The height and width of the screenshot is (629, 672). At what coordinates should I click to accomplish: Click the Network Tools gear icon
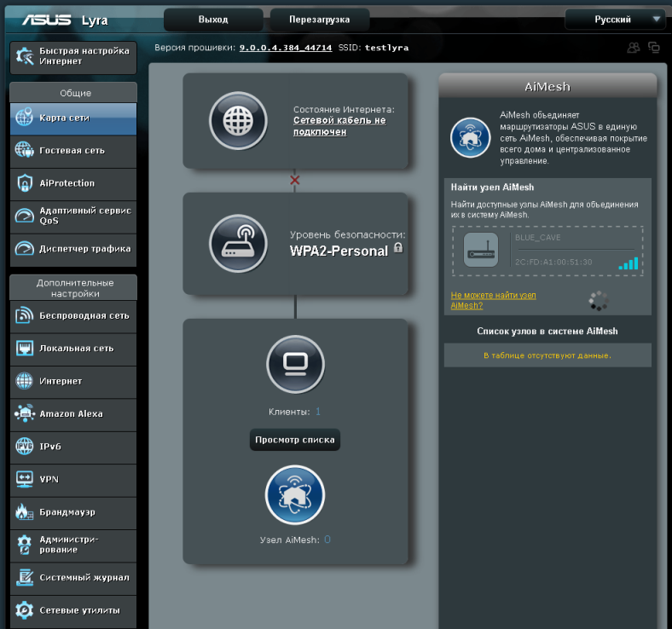click(25, 609)
